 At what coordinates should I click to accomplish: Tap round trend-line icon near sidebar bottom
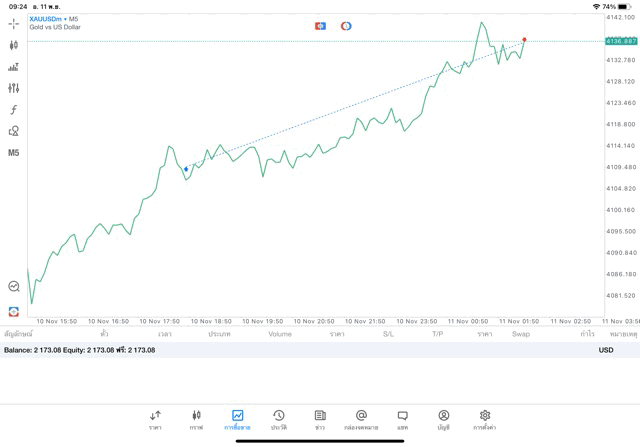point(13,287)
